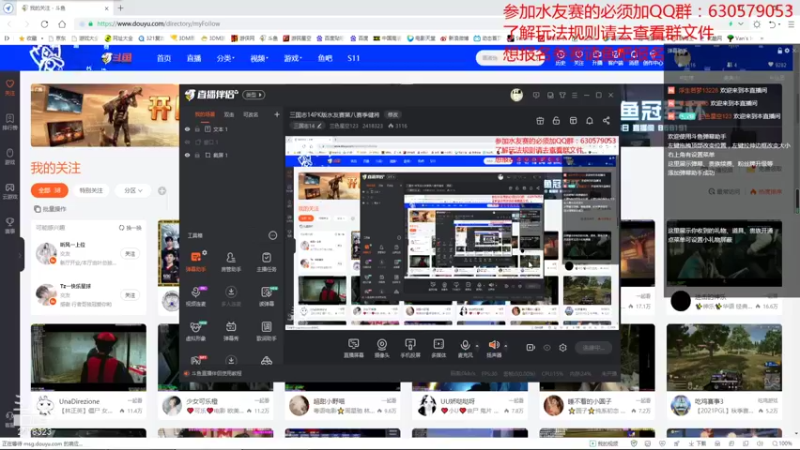Screen dimensions: 800x450
Task: Open the 主播任务 tool icon
Action: pyautogui.click(x=266, y=257)
